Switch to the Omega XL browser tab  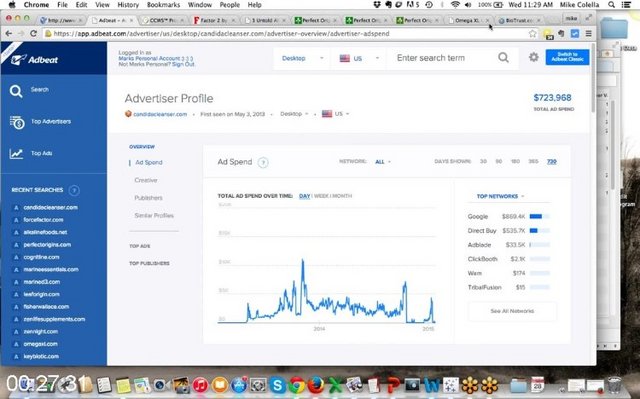click(x=468, y=20)
